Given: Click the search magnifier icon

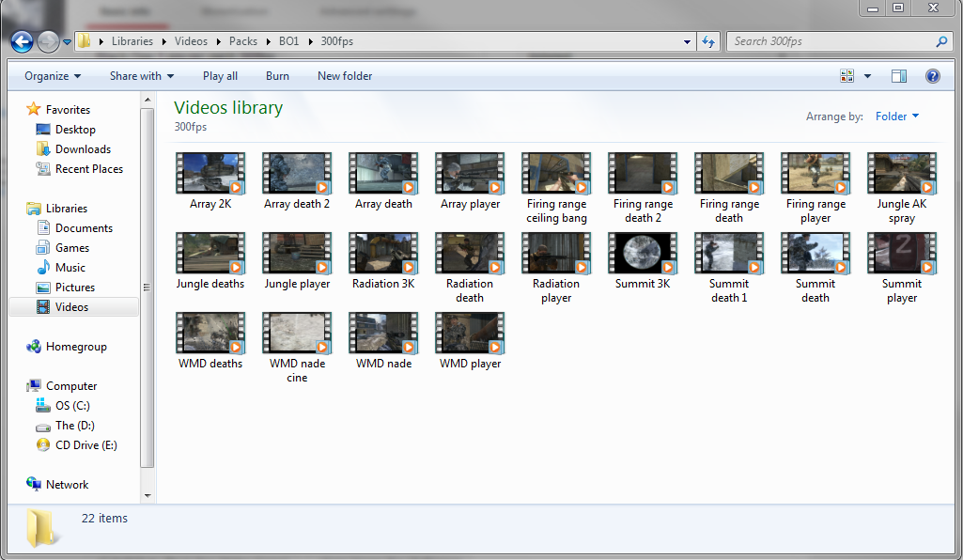Looking at the screenshot, I should coord(941,41).
